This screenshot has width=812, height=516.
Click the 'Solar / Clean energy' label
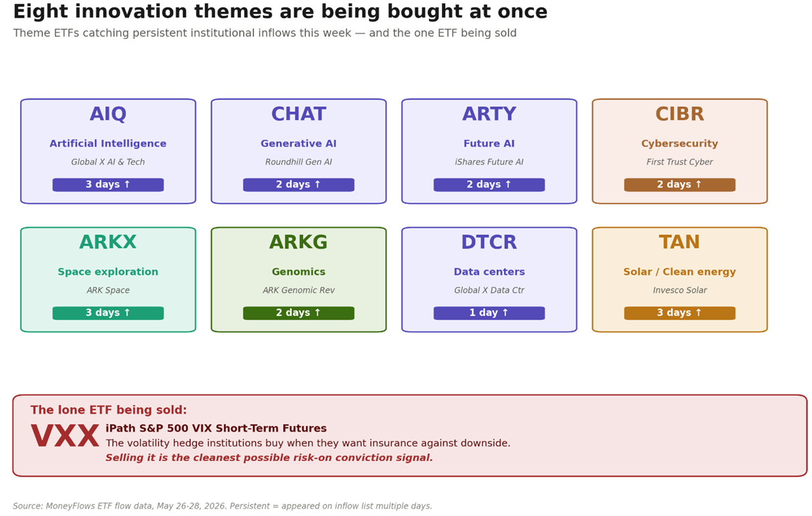click(x=680, y=272)
